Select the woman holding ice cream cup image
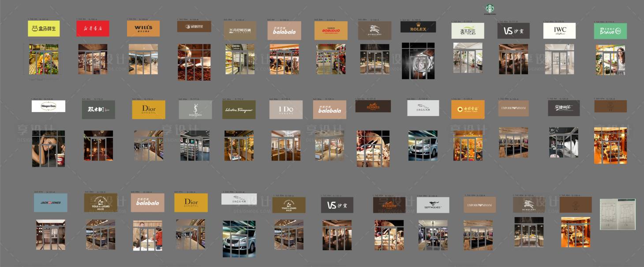Image resolution: width=644 pixels, height=267 pixels. click(49, 148)
